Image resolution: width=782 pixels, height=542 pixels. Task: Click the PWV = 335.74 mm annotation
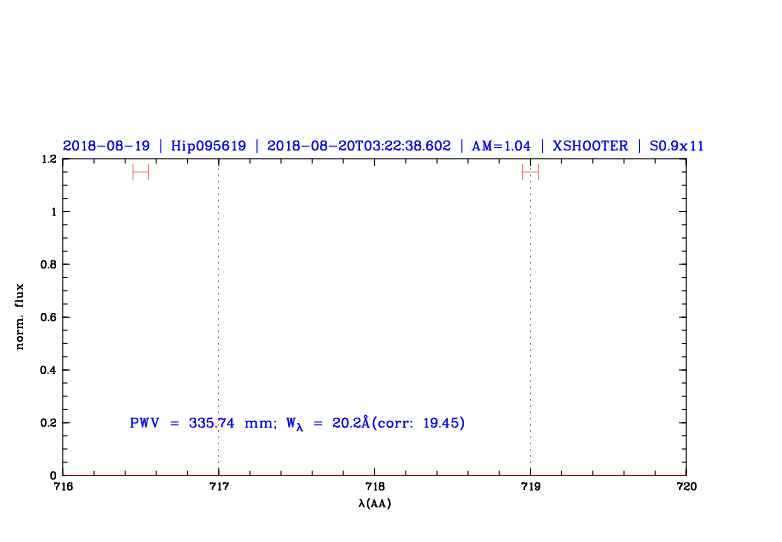point(202,423)
